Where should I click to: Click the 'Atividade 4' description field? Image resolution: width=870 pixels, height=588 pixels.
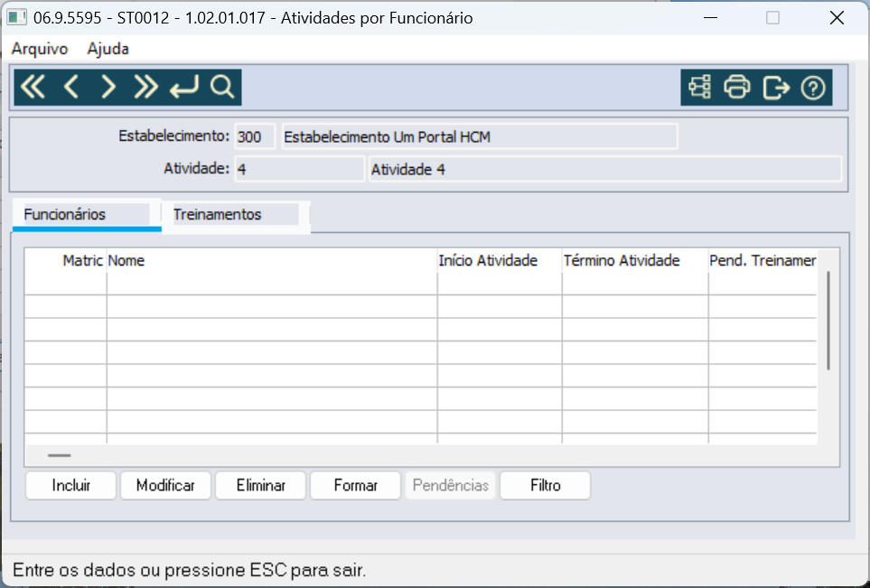pos(605,169)
